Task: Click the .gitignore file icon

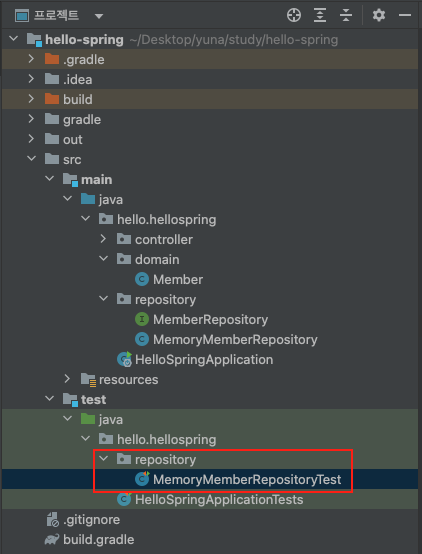Action: tap(52, 520)
